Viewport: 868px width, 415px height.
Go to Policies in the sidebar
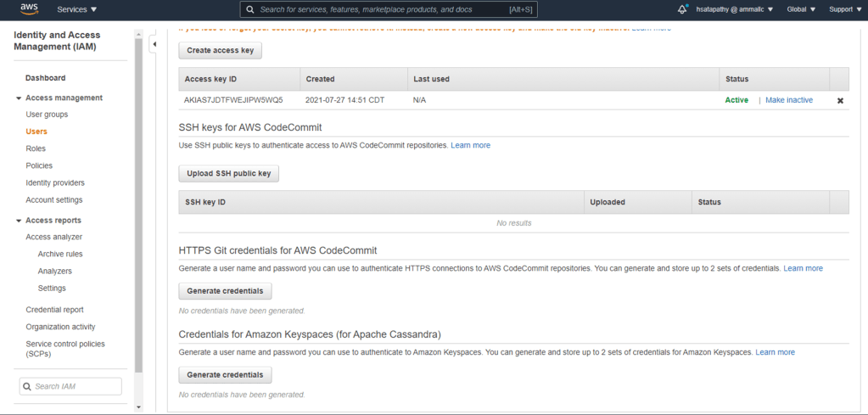point(39,165)
